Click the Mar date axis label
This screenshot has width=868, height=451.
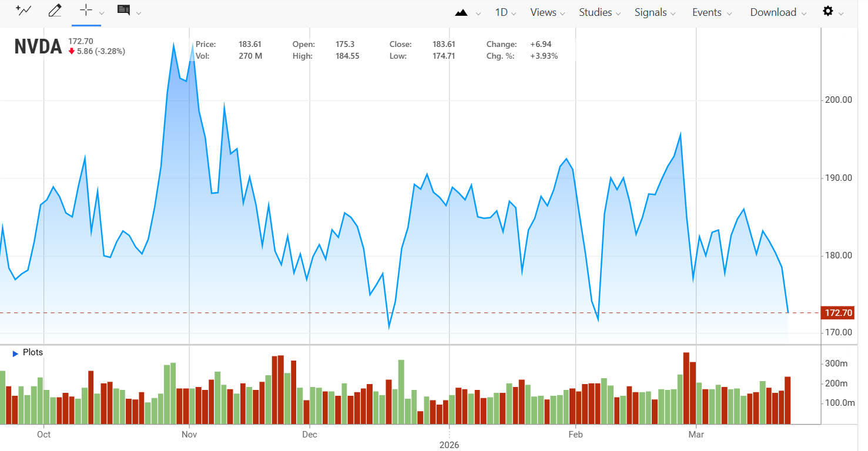(x=696, y=435)
